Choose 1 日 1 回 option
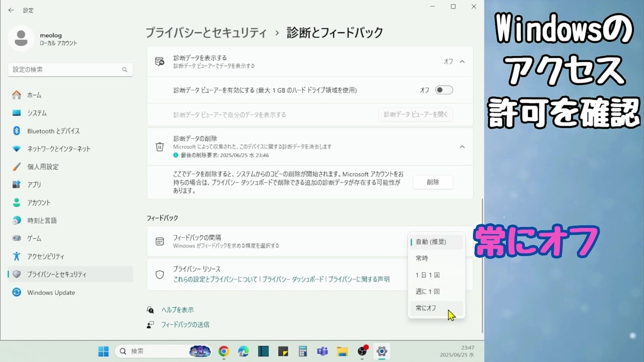This screenshot has width=644, height=362. click(436, 275)
